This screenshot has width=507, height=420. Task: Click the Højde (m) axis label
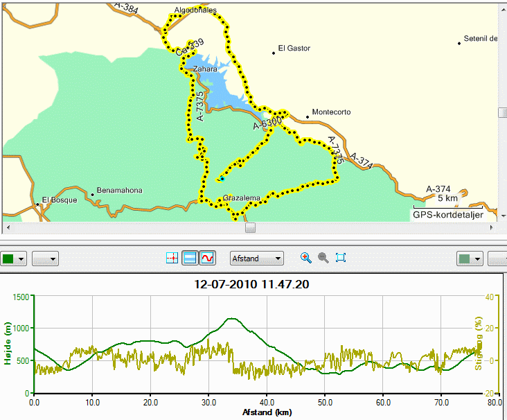click(x=8, y=343)
